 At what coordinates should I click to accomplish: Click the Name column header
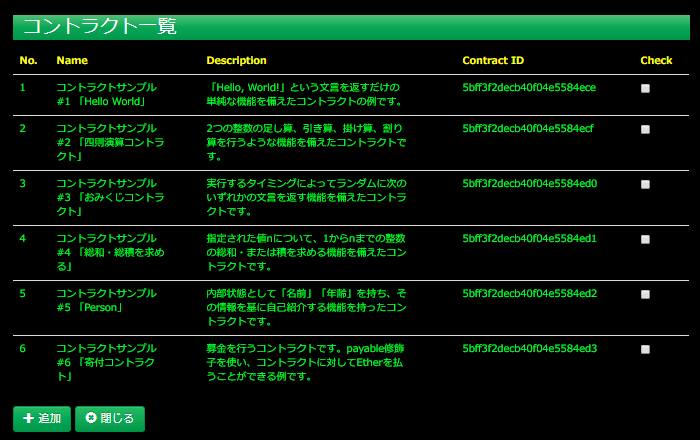pyautogui.click(x=72, y=61)
